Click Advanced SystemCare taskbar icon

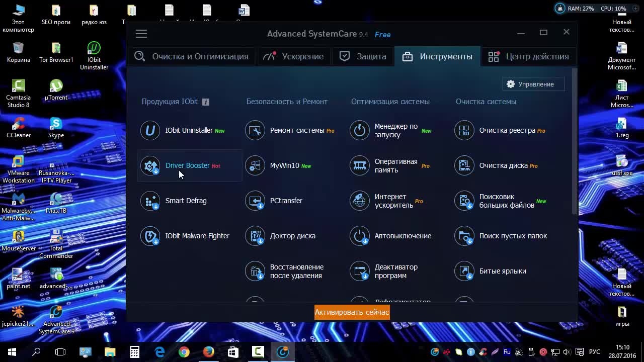(x=283, y=352)
